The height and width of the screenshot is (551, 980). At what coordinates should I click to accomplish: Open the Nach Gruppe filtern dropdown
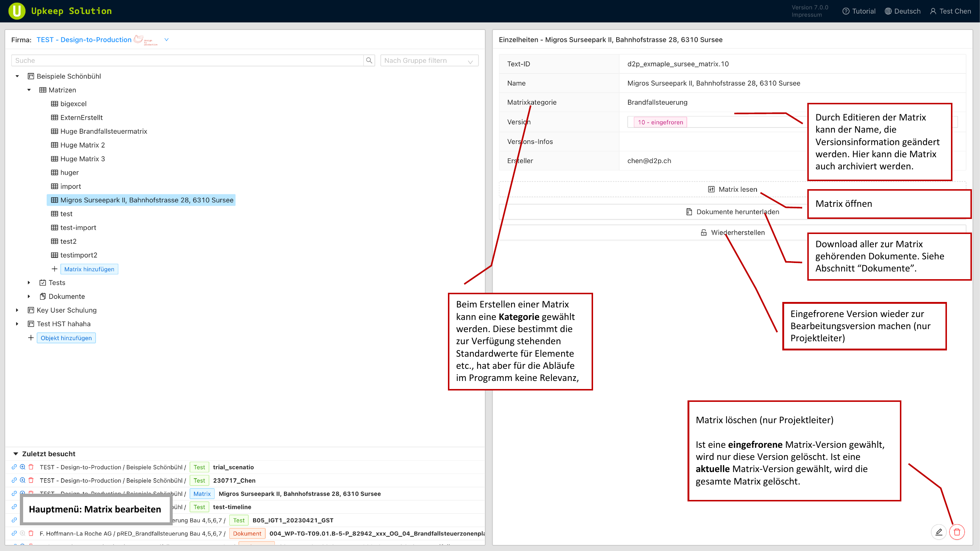tap(429, 61)
